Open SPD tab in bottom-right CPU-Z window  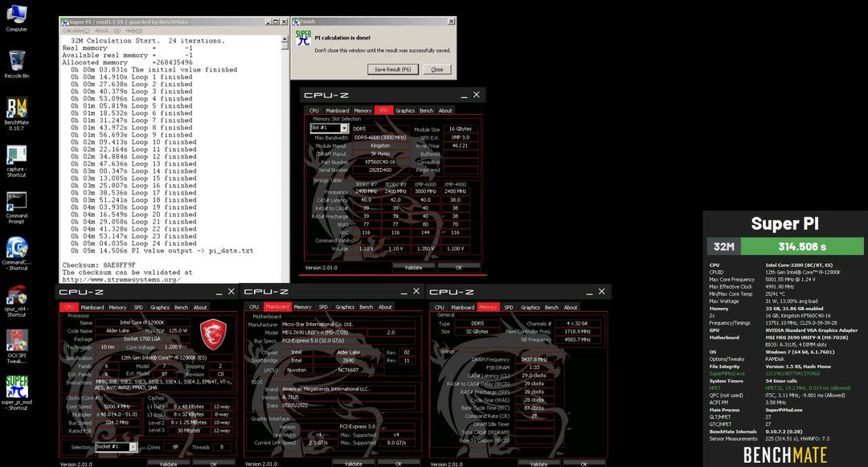click(508, 306)
